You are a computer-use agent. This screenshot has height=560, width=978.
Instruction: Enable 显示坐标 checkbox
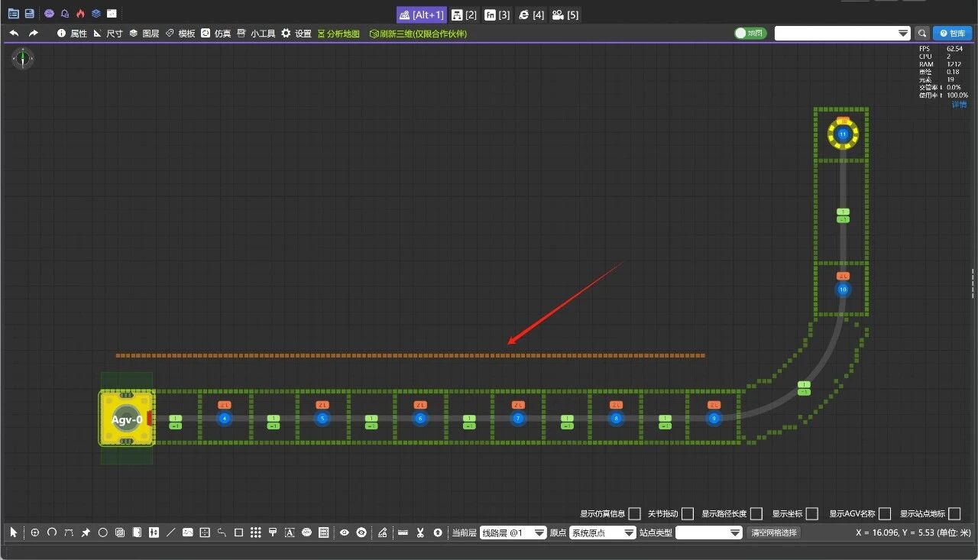(x=811, y=513)
